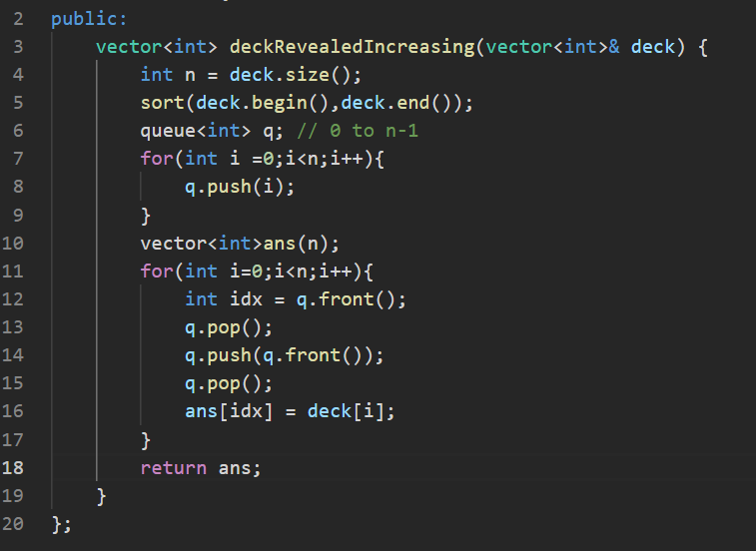The width and height of the screenshot is (756, 551).
Task: Click the closing brace on line 9
Action: [x=146, y=216]
